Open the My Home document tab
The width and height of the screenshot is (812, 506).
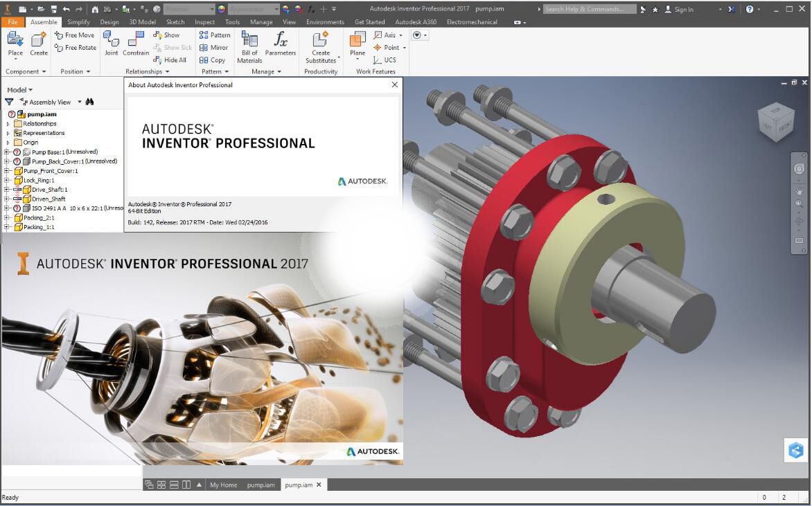(223, 485)
